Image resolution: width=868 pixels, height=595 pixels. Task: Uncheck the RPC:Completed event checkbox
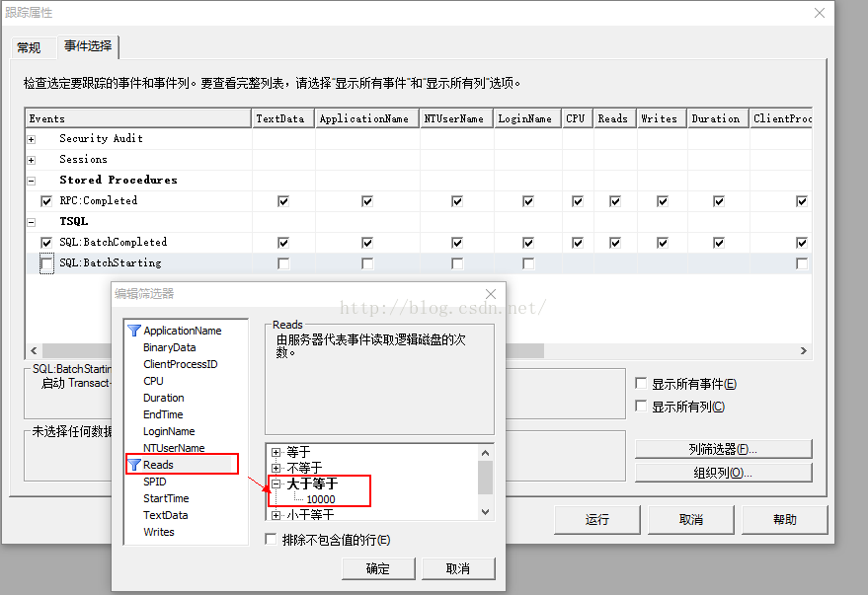46,201
